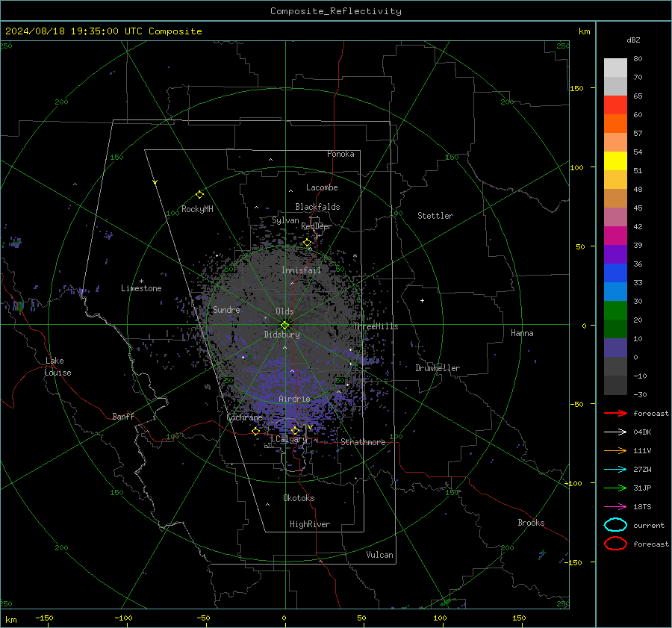Click the Ponoka town label
672x628 pixels.
[340, 154]
